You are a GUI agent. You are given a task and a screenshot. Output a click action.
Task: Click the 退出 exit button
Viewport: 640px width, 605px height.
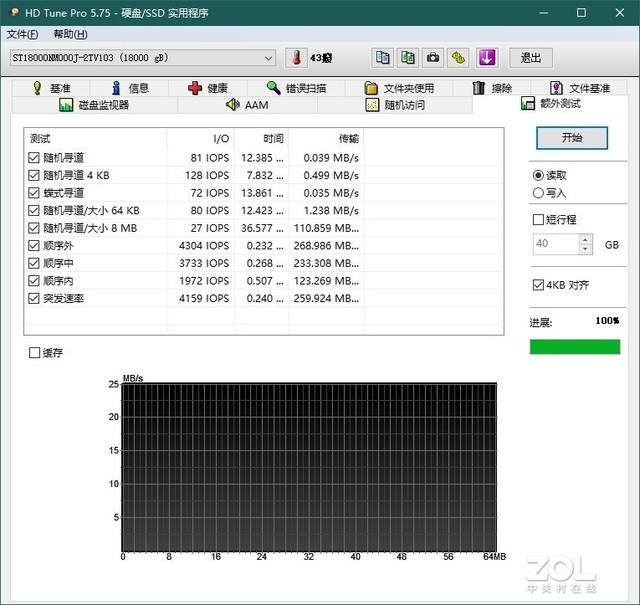point(531,58)
